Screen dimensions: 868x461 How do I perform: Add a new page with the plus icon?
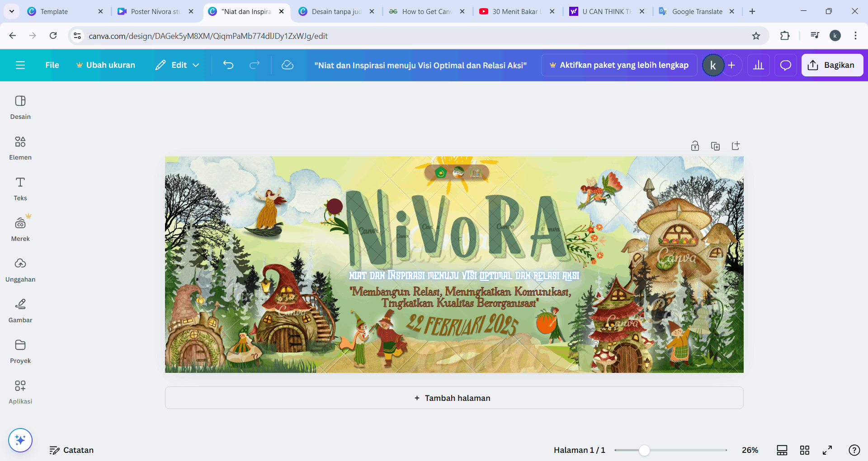click(x=736, y=146)
